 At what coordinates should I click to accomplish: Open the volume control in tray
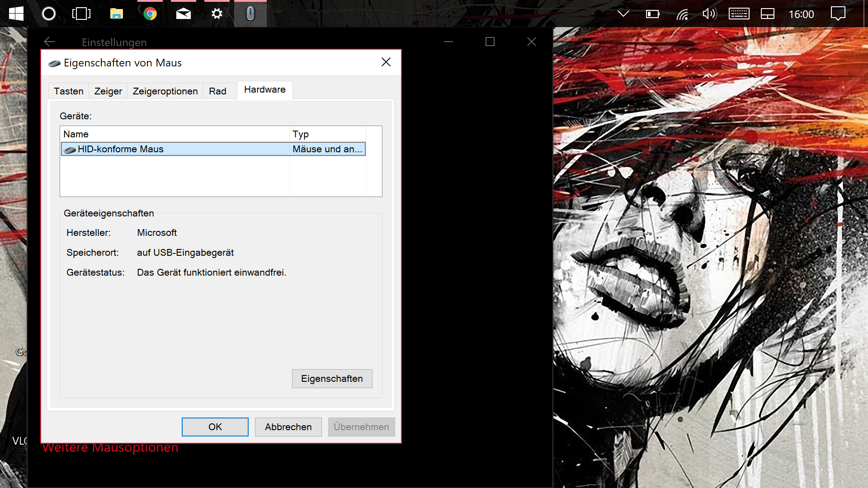point(709,14)
